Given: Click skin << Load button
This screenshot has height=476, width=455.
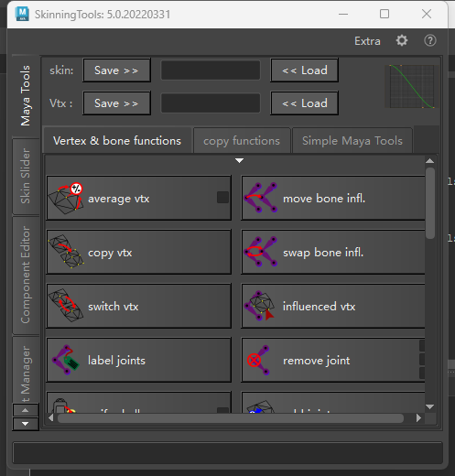Looking at the screenshot, I should pyautogui.click(x=305, y=70).
